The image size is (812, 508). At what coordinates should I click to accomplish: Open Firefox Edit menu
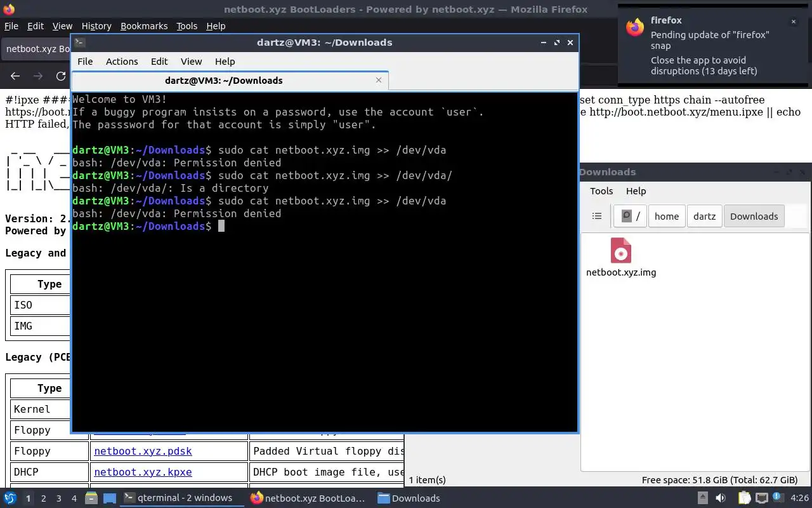coord(36,26)
